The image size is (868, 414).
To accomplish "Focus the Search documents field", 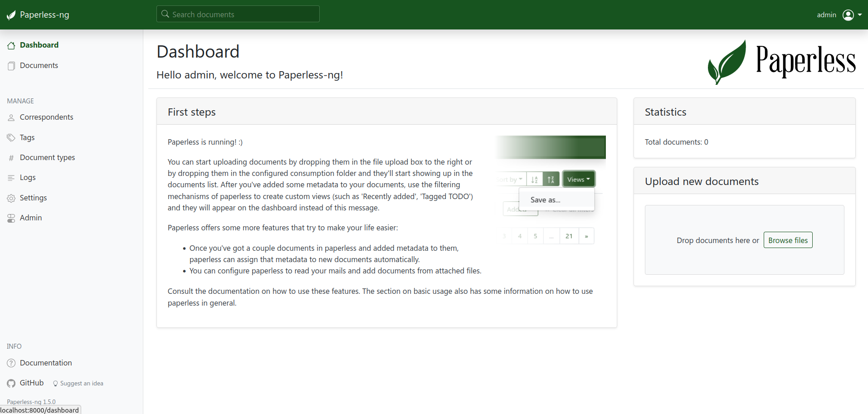I will coord(238,14).
